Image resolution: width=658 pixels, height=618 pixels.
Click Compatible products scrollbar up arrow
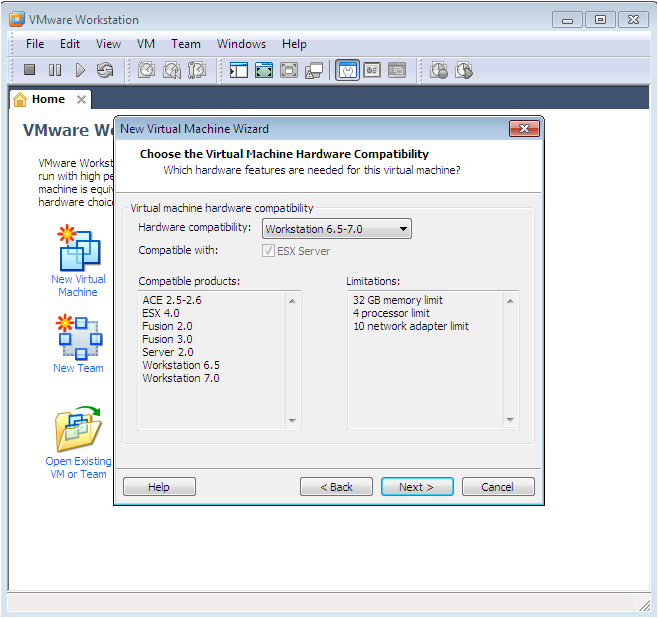[x=292, y=301]
